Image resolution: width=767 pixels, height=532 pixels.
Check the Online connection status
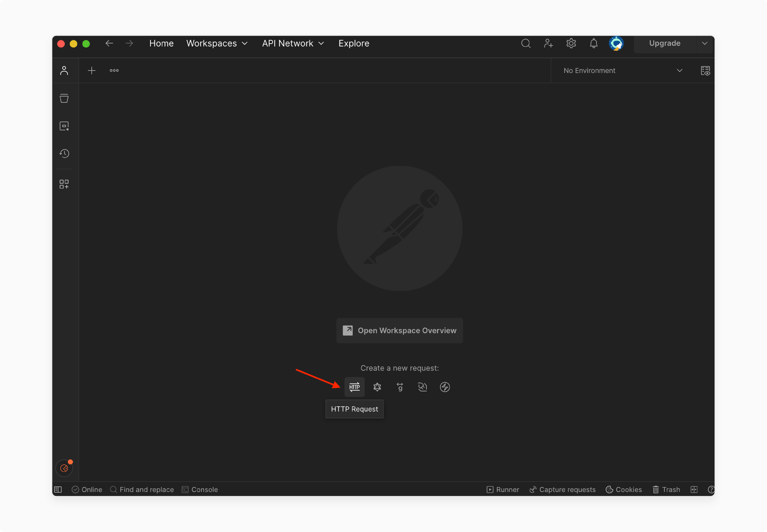point(87,489)
